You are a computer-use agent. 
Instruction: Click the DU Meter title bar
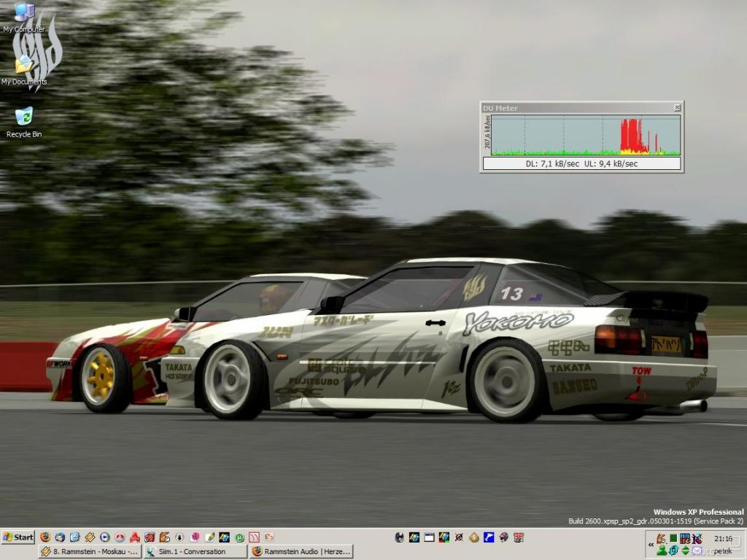point(581,108)
